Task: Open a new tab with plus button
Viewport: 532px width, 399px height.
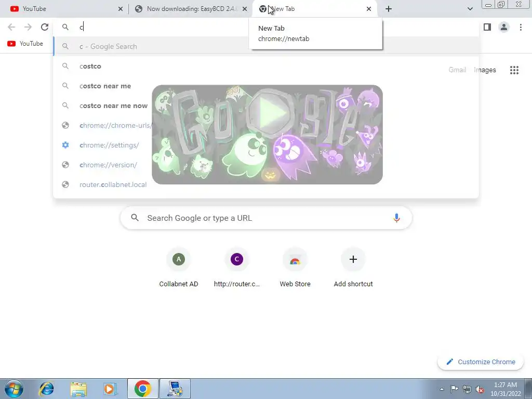Action: coord(389,9)
